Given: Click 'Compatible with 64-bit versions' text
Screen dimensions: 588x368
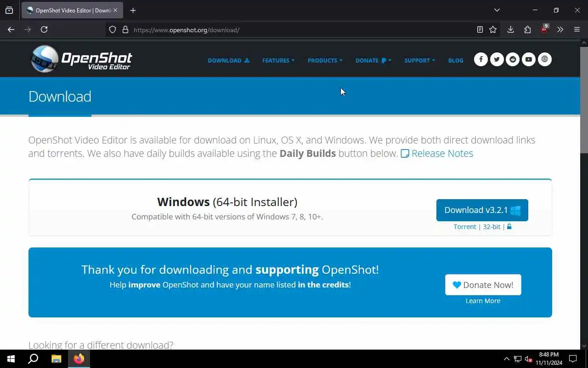Looking at the screenshot, I should point(227,217).
